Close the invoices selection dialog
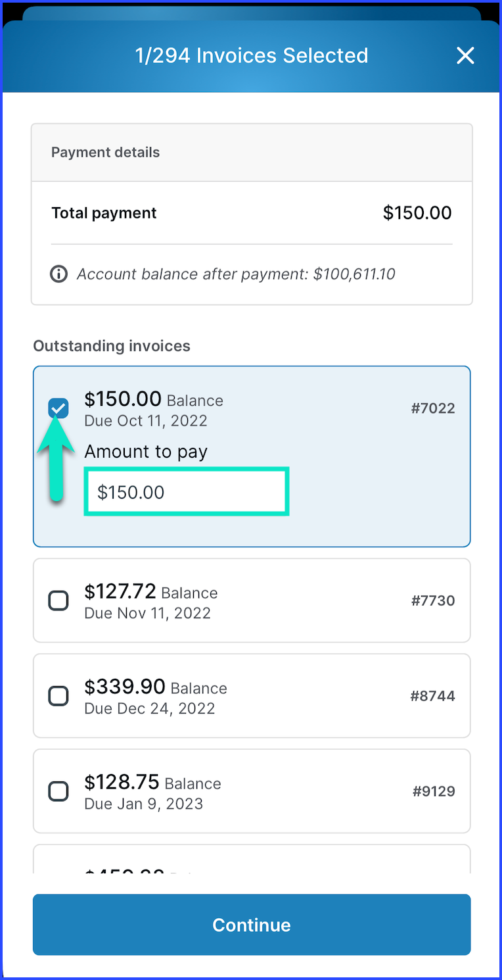The height and width of the screenshot is (980, 502). coord(465,56)
